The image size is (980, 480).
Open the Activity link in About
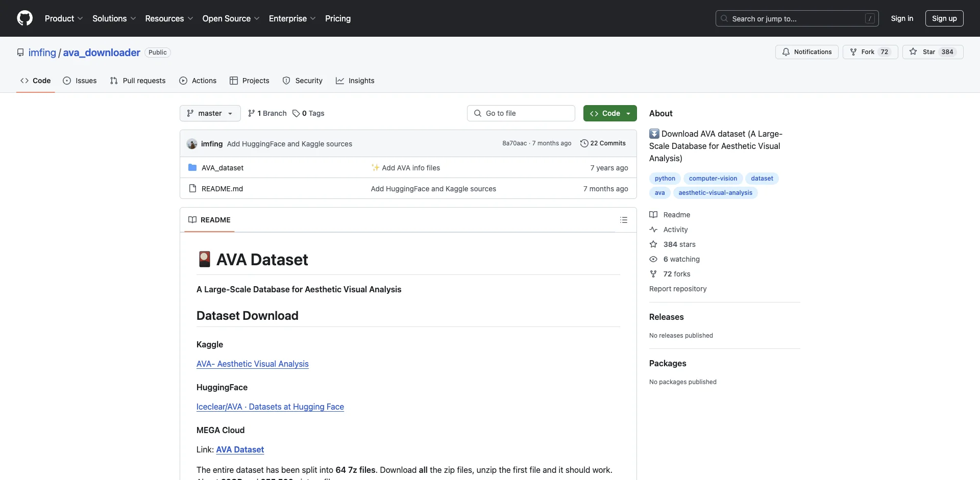(669, 230)
